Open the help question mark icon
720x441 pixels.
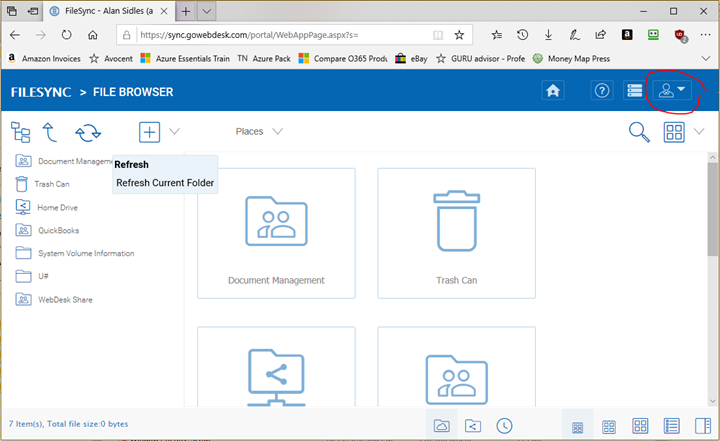[x=601, y=91]
